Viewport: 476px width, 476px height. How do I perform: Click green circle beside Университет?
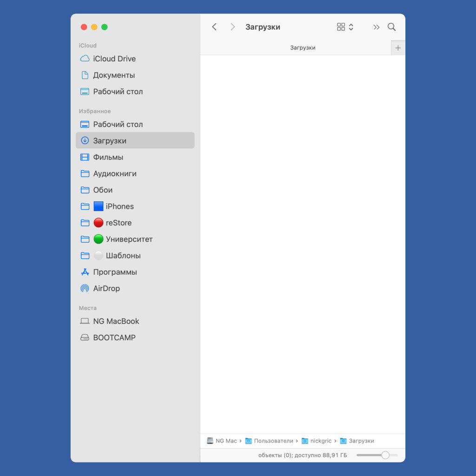[99, 239]
